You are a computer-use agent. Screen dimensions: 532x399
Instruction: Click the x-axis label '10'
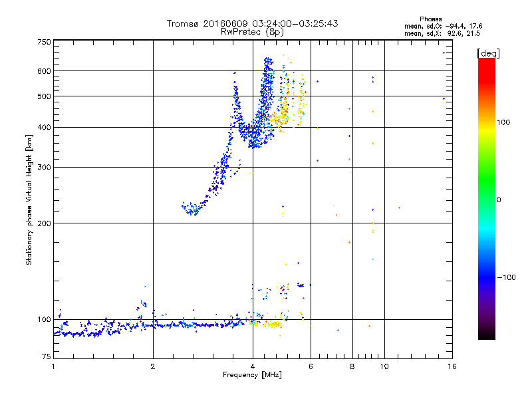(x=384, y=366)
